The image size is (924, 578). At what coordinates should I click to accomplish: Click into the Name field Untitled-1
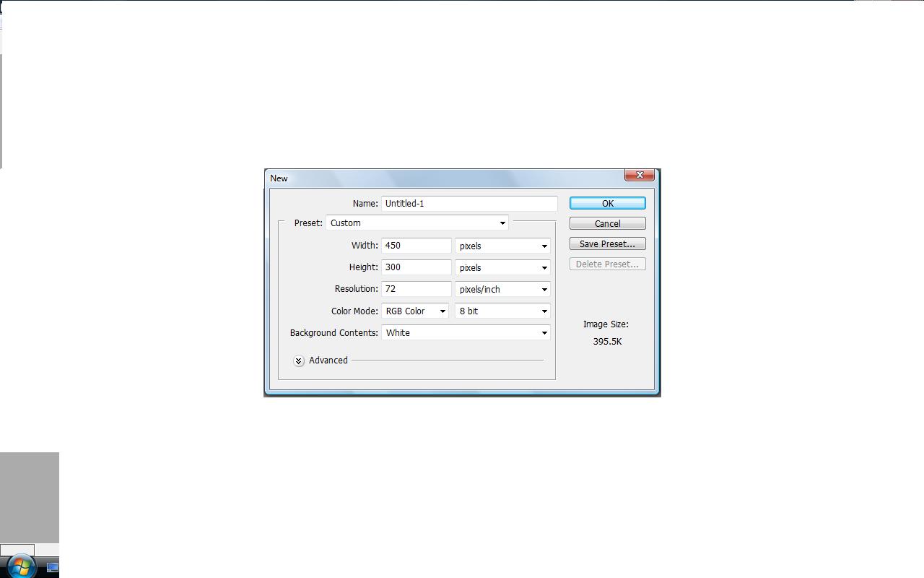[x=469, y=204]
